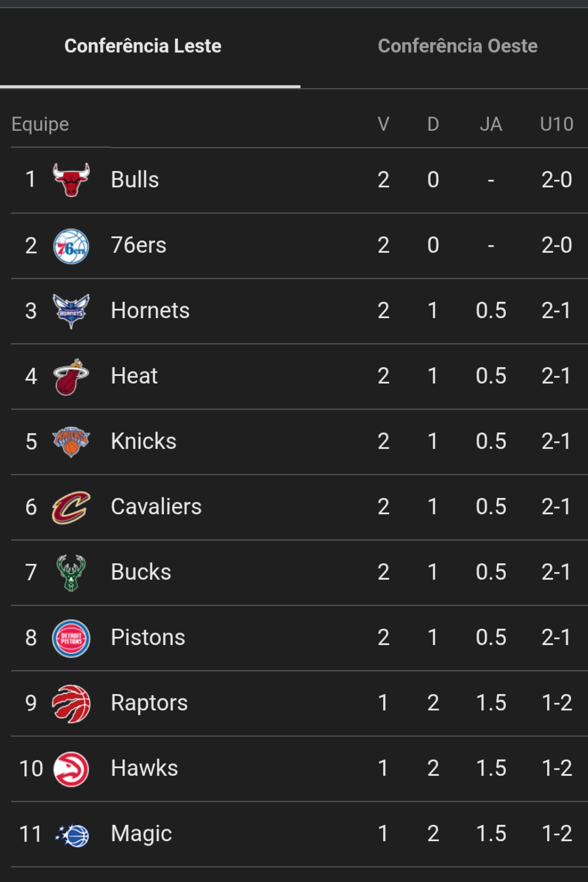Click the Chicago Bulls logo
The height and width of the screenshot is (882, 588).
coord(71,180)
